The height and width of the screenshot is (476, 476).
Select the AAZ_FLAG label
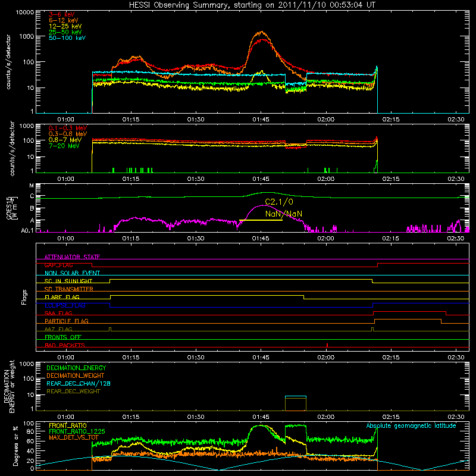pyautogui.click(x=58, y=329)
